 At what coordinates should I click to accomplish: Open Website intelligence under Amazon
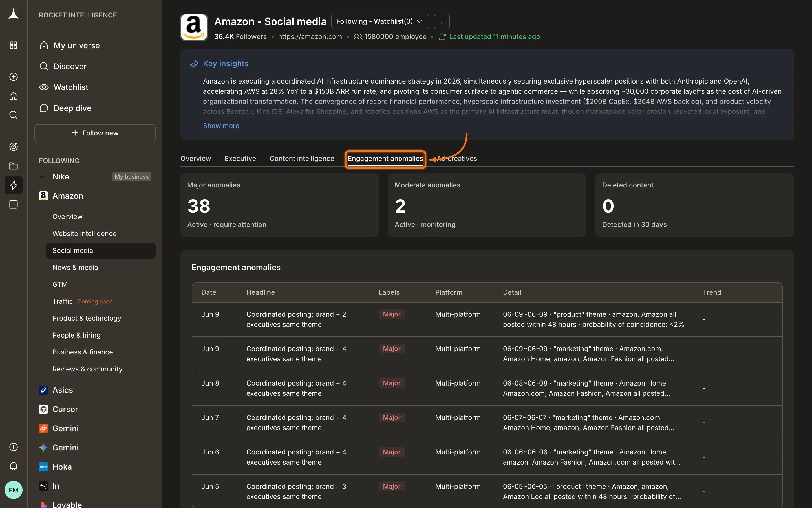pos(84,233)
